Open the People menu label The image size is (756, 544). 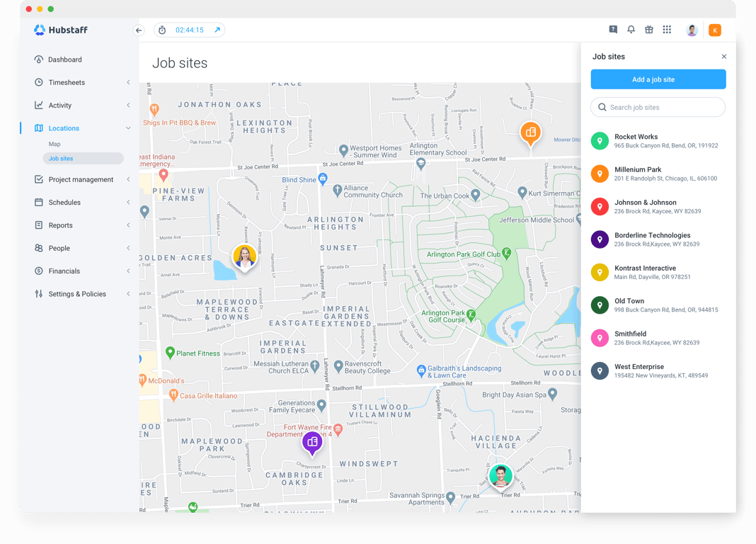(x=59, y=248)
